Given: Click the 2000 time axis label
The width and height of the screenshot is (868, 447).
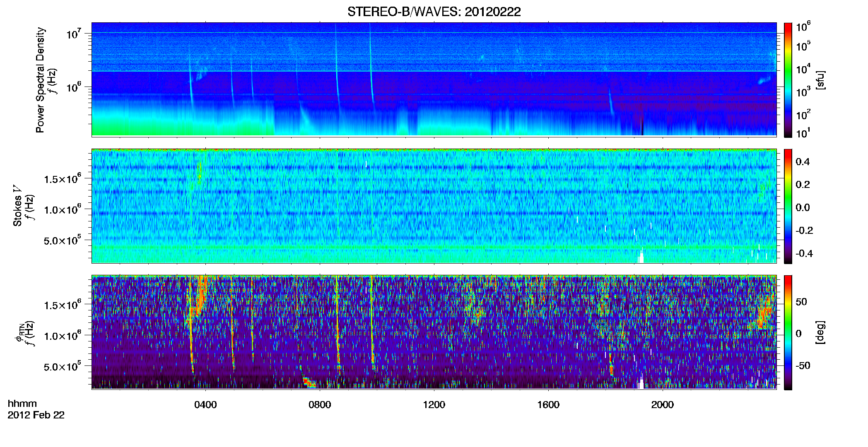Looking at the screenshot, I should pyautogui.click(x=663, y=405).
